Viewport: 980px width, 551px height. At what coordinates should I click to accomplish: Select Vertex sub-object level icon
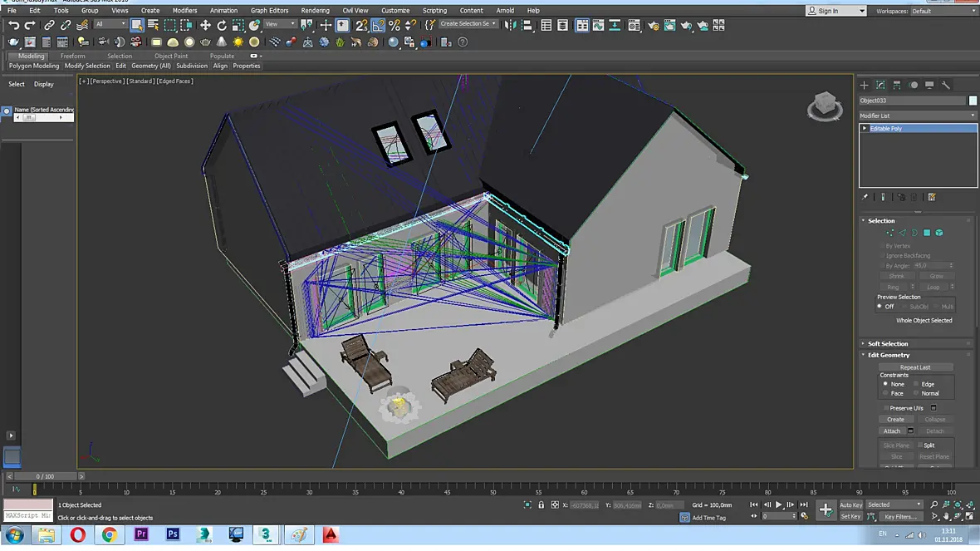click(890, 233)
